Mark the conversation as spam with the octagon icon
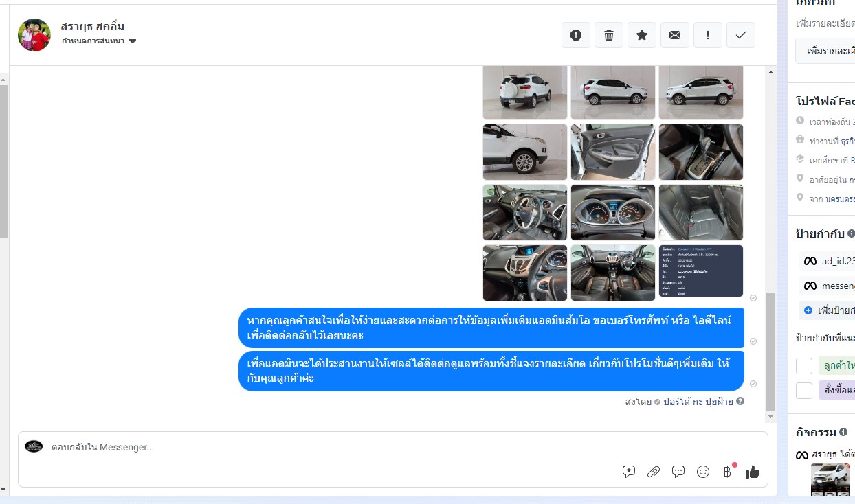Viewport: 855px width, 504px height. [x=576, y=35]
